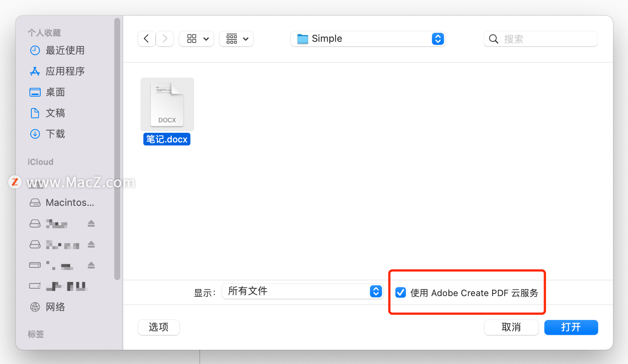Click the blue folder icon beside Simple
The image size is (628, 364).
302,39
